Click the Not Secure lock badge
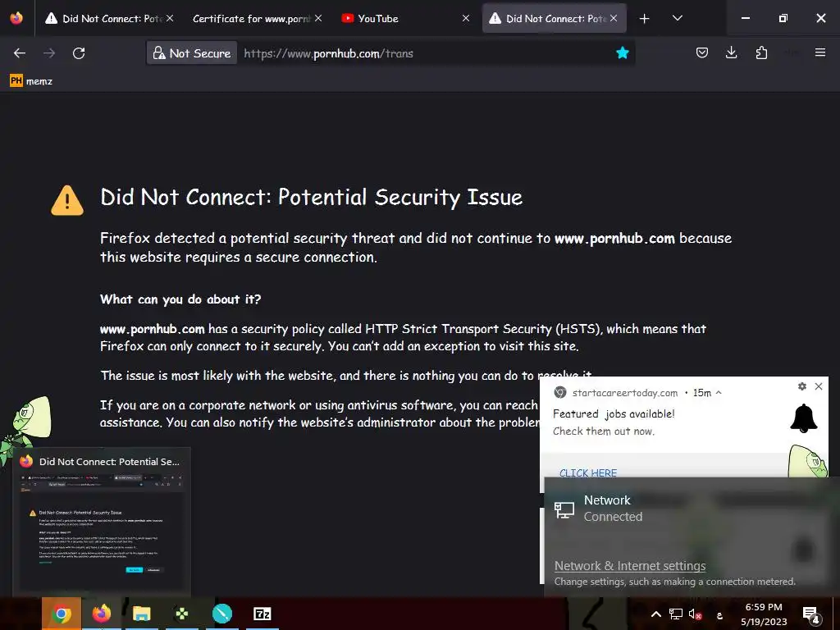Screen dimensions: 840x630 click(192, 53)
